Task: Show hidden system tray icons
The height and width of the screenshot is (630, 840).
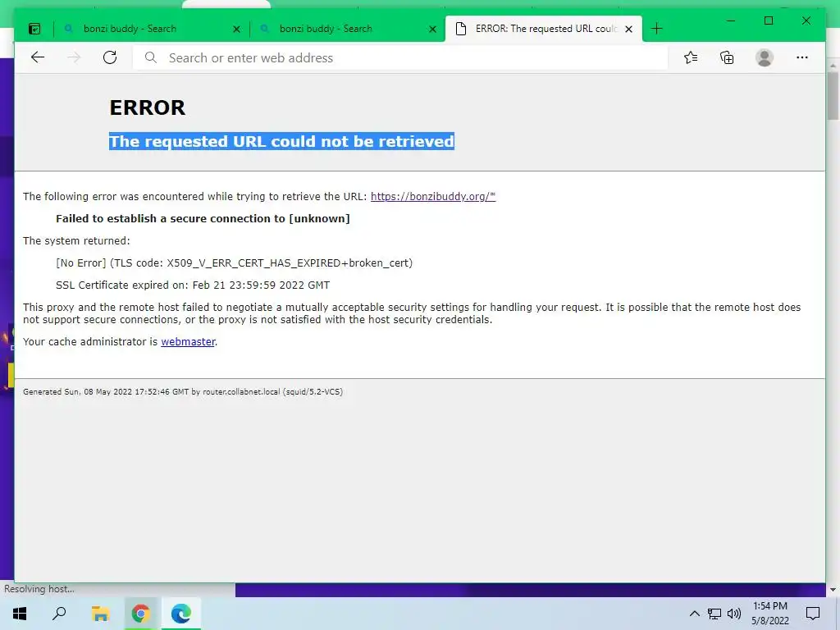Action: 694,614
